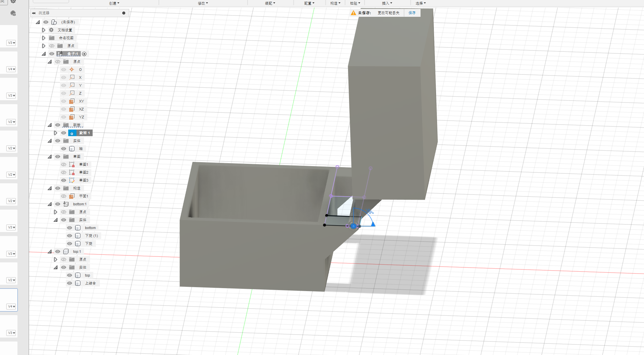Click the 保存 link in unsaved warning

tap(412, 13)
